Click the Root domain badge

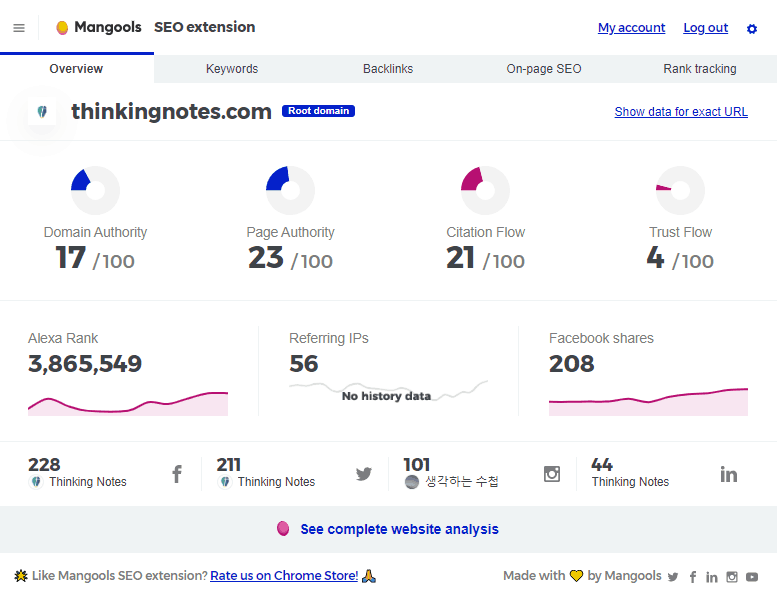click(x=318, y=111)
